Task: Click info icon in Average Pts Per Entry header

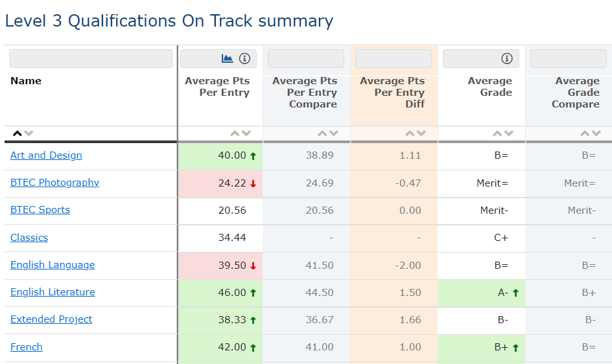Action: (244, 59)
